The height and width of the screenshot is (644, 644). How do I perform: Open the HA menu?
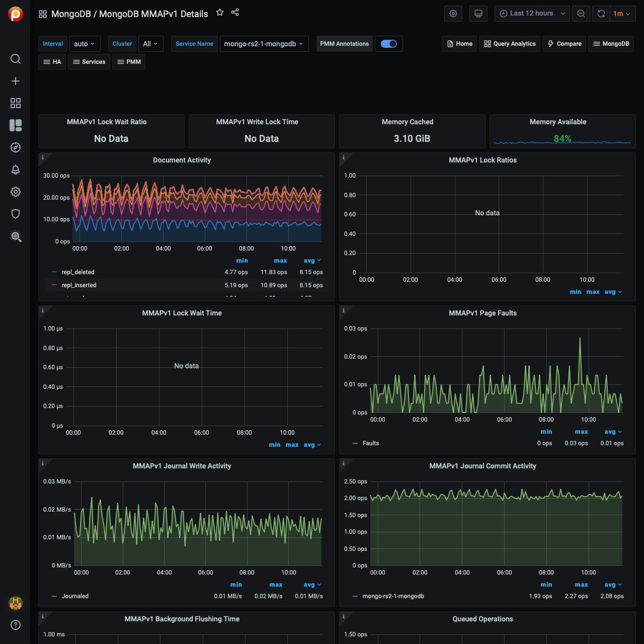pyautogui.click(x=52, y=62)
